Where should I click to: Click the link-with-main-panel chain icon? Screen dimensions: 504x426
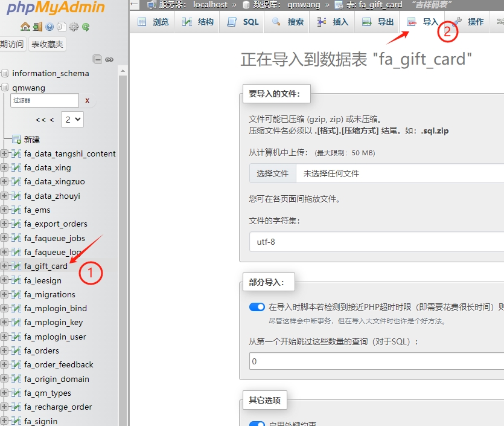pos(109,60)
